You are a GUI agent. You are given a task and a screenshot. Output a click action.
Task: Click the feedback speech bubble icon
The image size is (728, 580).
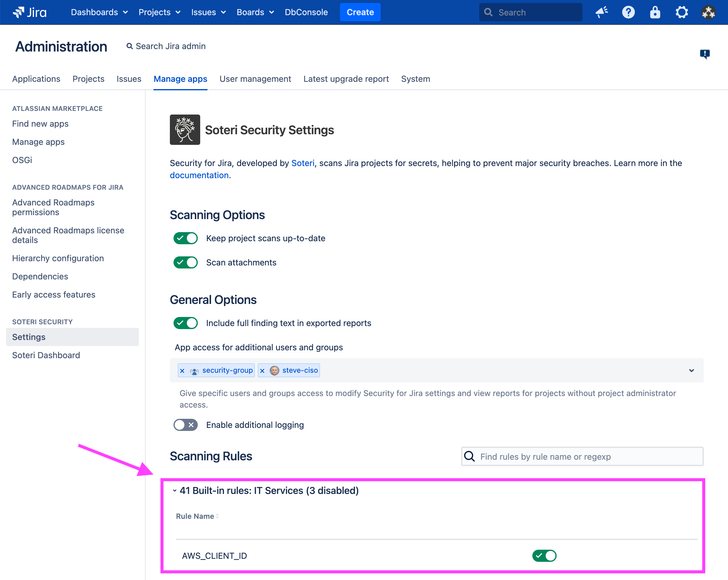pyautogui.click(x=704, y=54)
